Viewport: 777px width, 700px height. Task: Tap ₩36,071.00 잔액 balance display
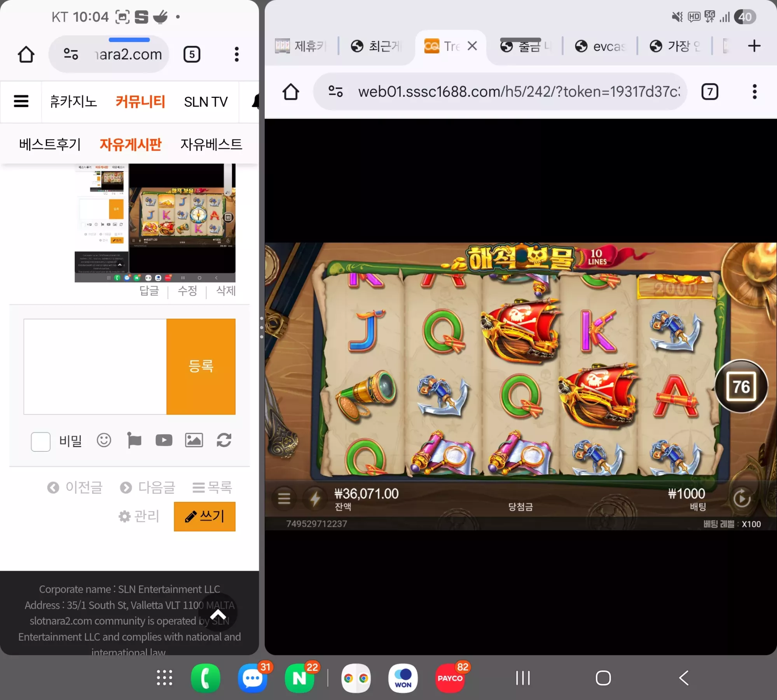(x=367, y=499)
